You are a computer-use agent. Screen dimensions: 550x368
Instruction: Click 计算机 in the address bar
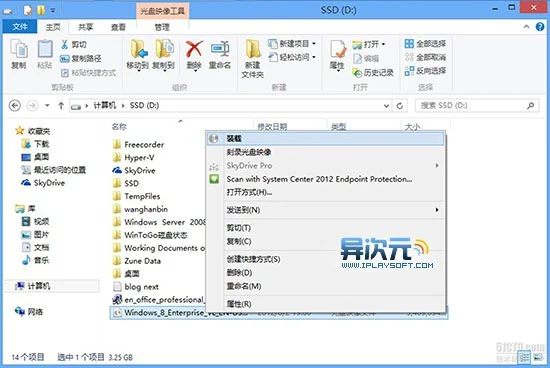pos(105,105)
